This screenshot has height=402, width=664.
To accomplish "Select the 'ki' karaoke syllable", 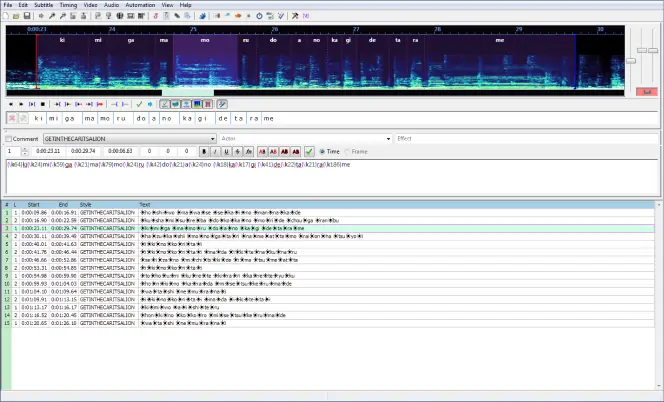I will coord(39,119).
